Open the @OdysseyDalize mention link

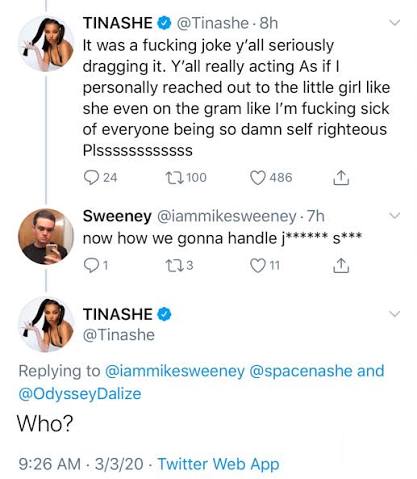tap(80, 394)
